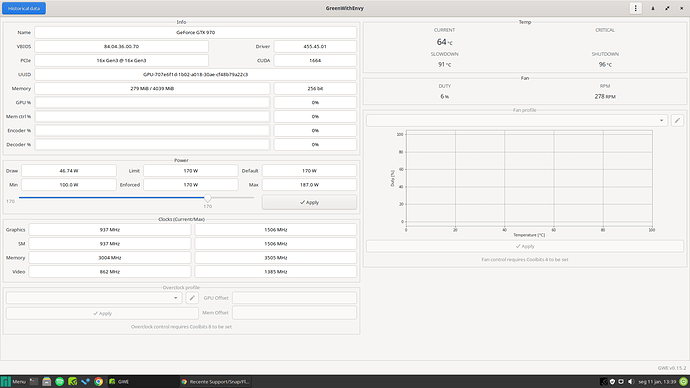Open the clock showing seg 11 jan

point(657,381)
